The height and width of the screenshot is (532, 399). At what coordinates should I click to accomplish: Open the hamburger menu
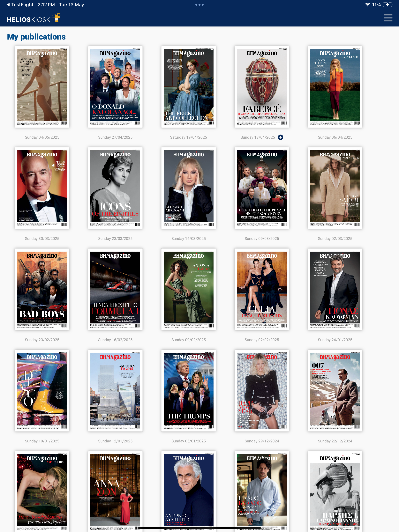tap(388, 18)
